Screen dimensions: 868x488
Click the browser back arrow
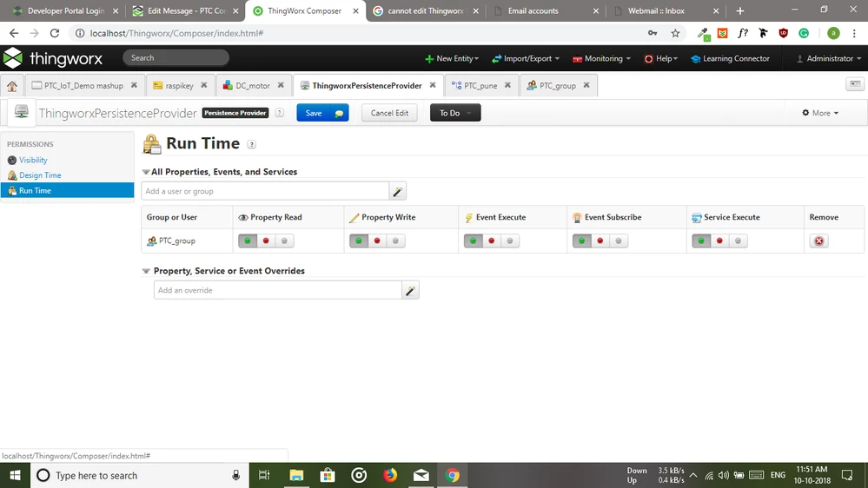[14, 33]
